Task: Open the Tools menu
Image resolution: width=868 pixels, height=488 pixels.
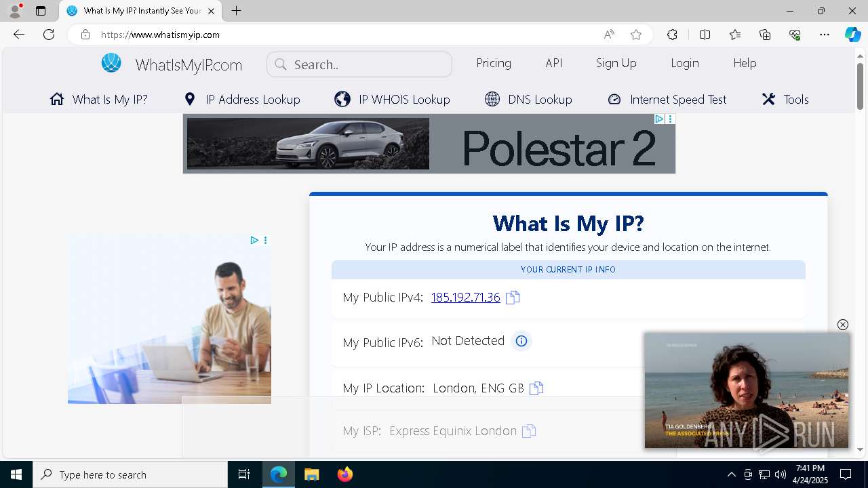Action: click(785, 99)
